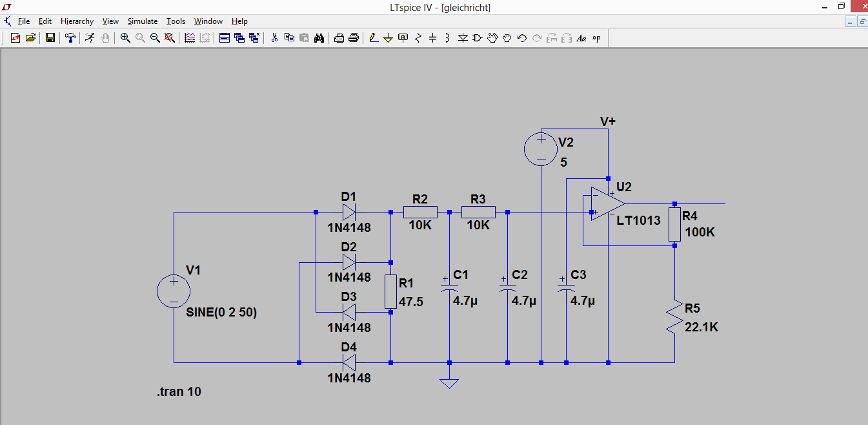Viewport: 868px width, 425px height.
Task: Click the Close All Windows icon
Action: 254,38
